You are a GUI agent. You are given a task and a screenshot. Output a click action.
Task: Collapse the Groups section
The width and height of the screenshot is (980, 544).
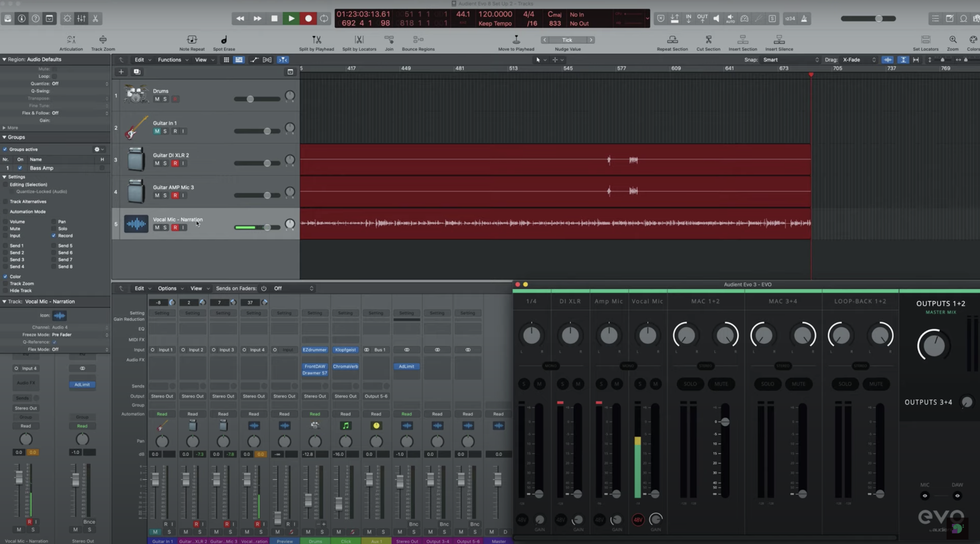click(x=4, y=137)
